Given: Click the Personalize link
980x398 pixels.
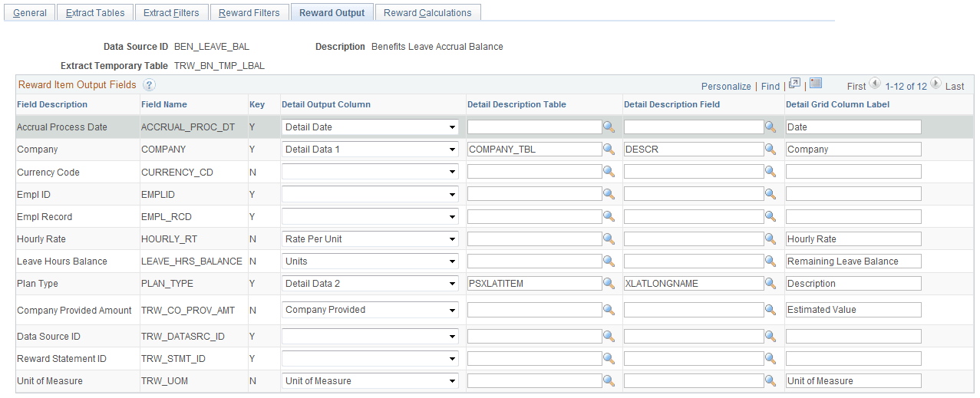Looking at the screenshot, I should pyautogui.click(x=726, y=87).
